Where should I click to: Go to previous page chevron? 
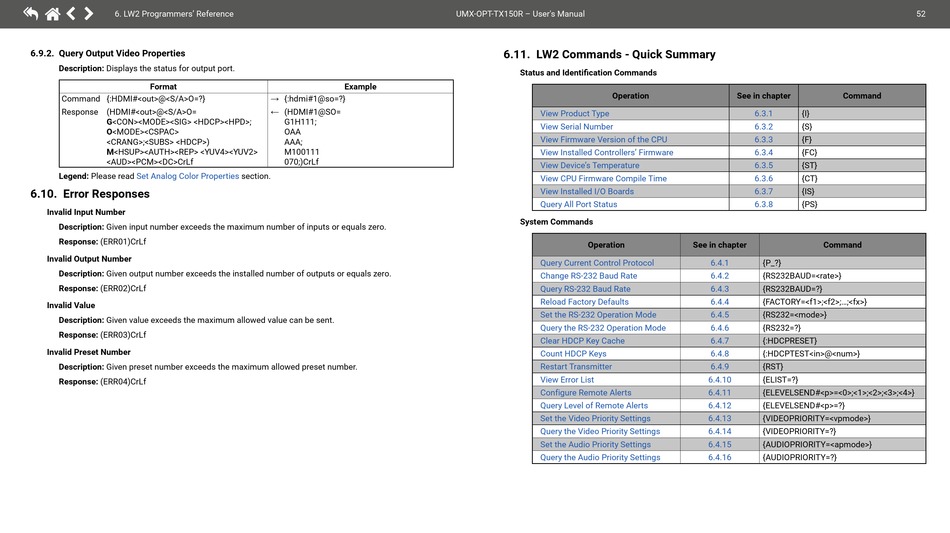pyautogui.click(x=71, y=13)
